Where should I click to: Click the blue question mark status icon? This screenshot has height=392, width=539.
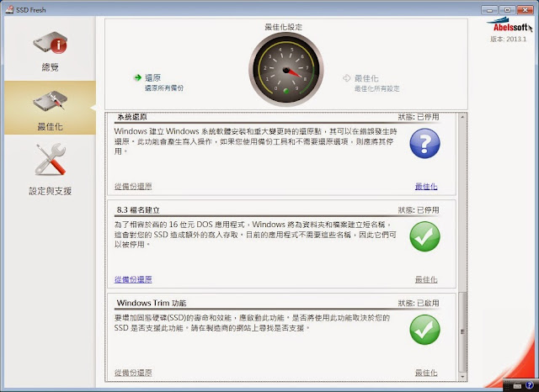pyautogui.click(x=424, y=143)
